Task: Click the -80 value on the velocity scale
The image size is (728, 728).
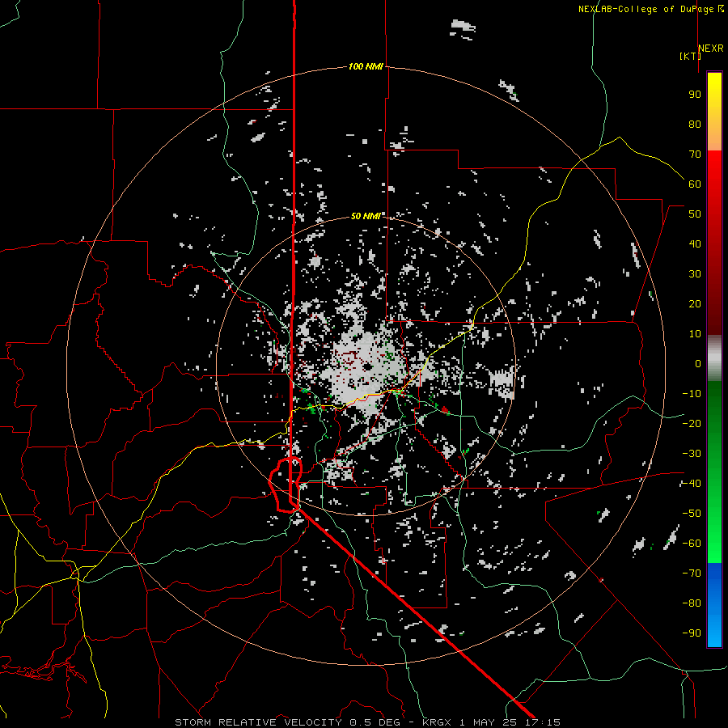Action: (x=692, y=603)
